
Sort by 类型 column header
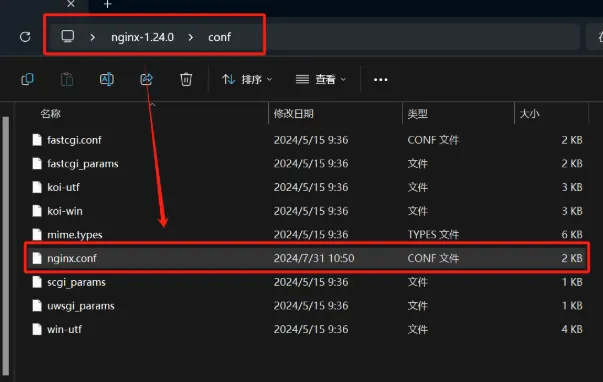point(418,114)
